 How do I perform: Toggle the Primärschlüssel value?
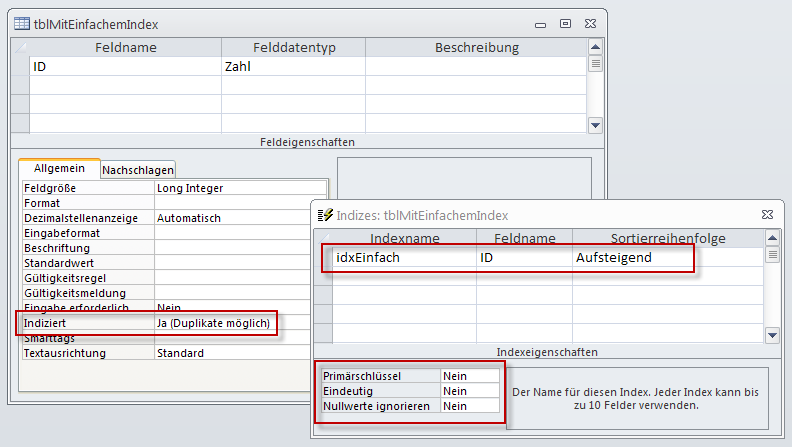[x=469, y=376]
